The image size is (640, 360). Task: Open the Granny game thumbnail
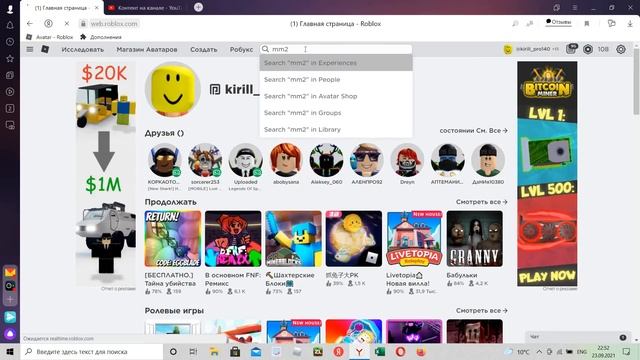[x=475, y=239]
